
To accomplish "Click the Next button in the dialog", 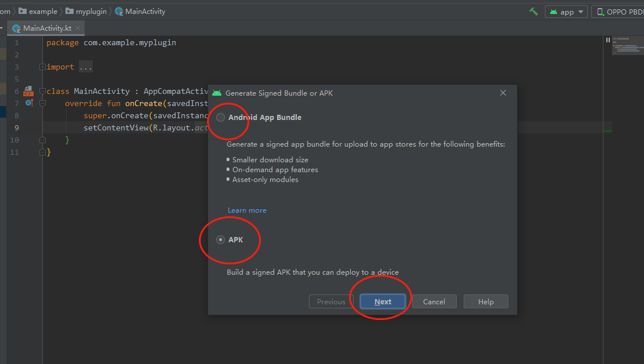I will pyautogui.click(x=383, y=301).
